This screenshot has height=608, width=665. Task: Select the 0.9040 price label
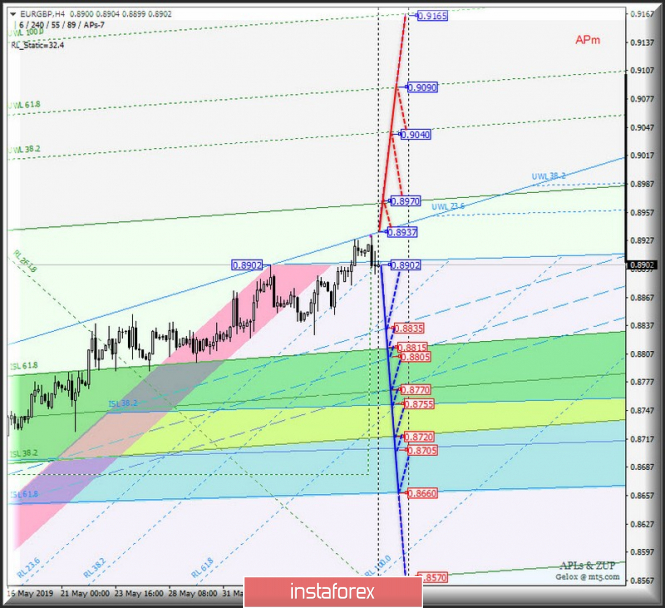416,135
